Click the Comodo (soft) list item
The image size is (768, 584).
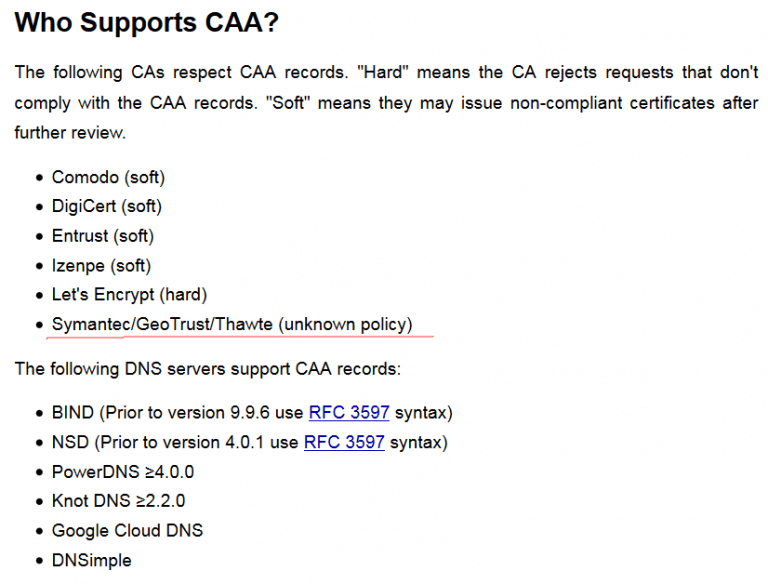point(108,177)
